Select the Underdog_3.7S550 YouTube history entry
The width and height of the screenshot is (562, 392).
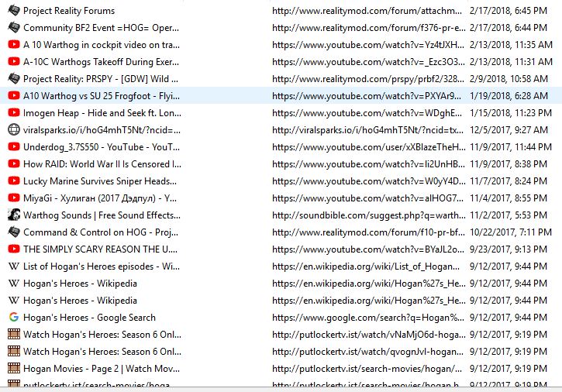(x=102, y=147)
